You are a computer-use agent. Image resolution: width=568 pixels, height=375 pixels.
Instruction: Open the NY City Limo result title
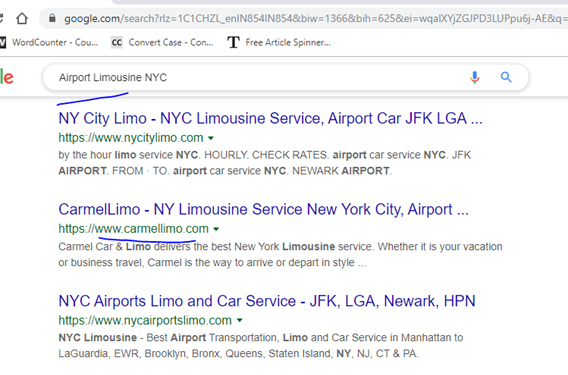click(x=270, y=118)
